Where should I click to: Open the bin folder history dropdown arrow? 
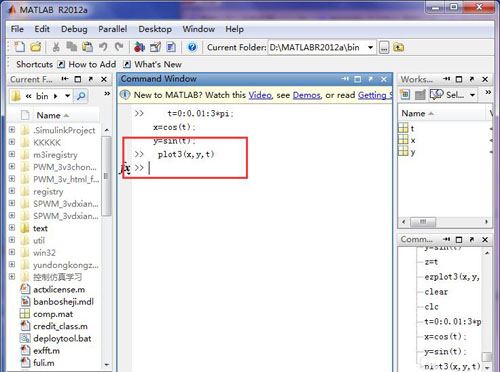tap(67, 96)
